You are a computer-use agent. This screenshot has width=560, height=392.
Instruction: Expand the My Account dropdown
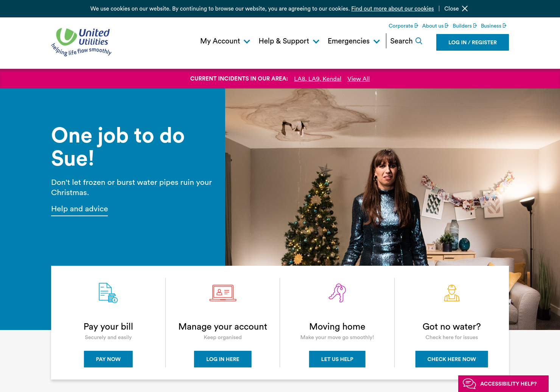click(x=225, y=41)
